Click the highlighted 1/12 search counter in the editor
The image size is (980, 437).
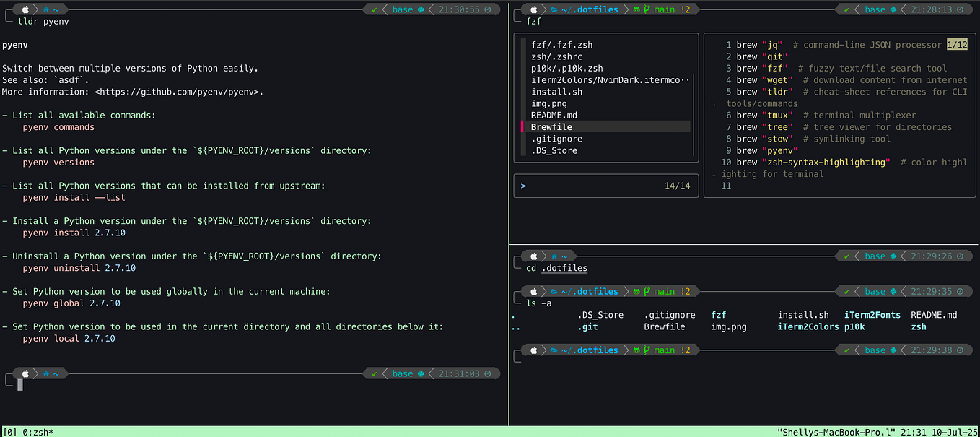click(x=958, y=44)
